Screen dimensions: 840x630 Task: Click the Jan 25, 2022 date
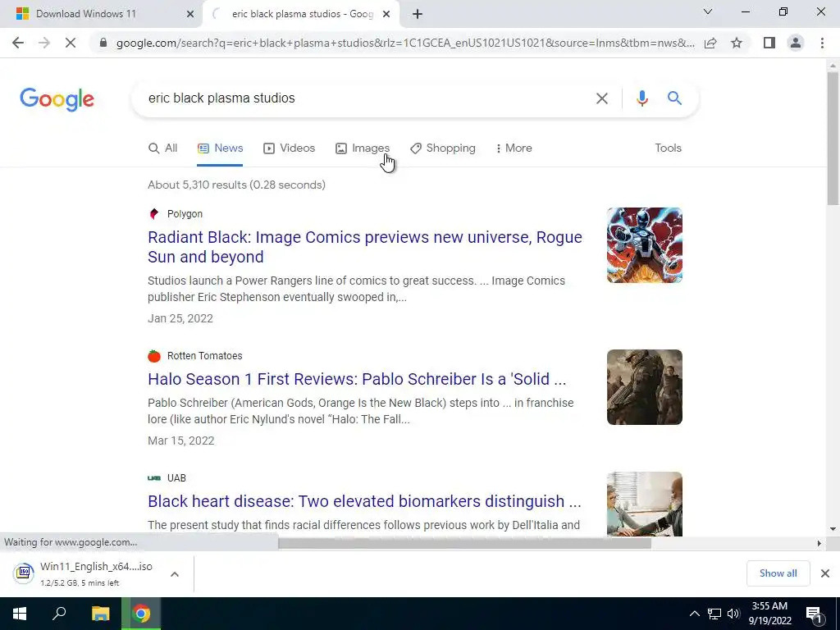(x=180, y=318)
